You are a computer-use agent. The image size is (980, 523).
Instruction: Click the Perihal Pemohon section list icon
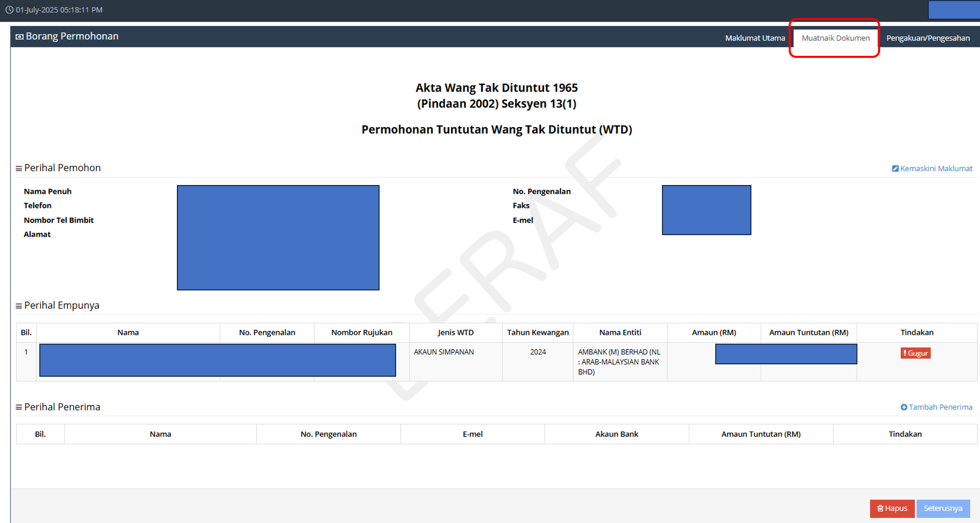[19, 168]
